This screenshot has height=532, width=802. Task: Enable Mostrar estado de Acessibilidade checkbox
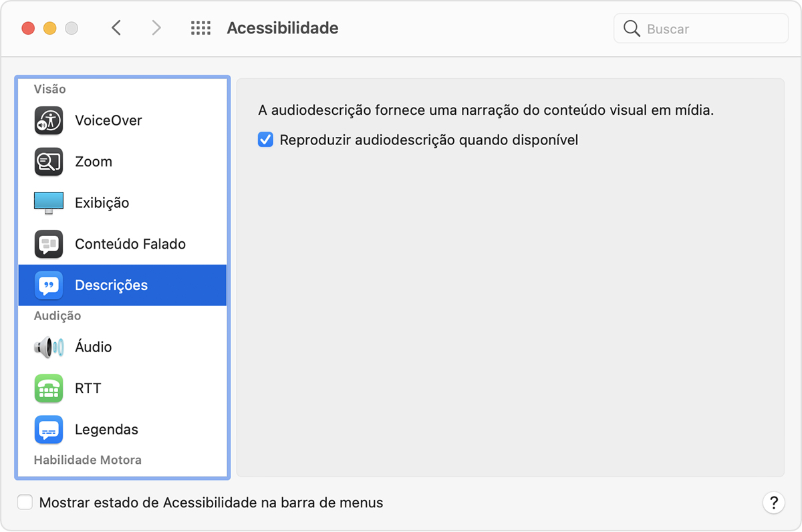click(x=25, y=503)
